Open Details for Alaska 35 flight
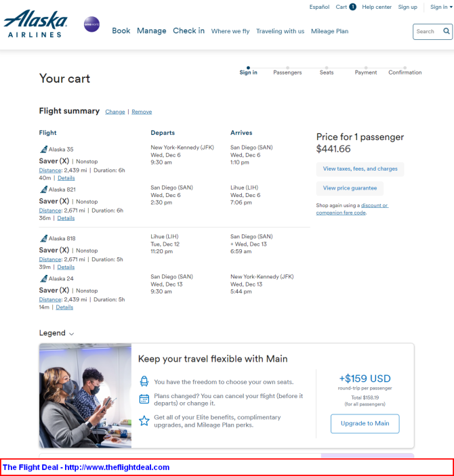Image resolution: width=454 pixels, height=476 pixels. coord(66,178)
